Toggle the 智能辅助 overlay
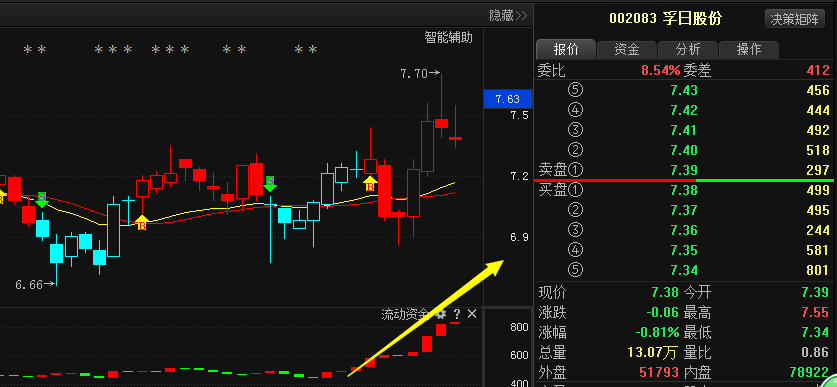The height and width of the screenshot is (387, 837). click(x=448, y=37)
